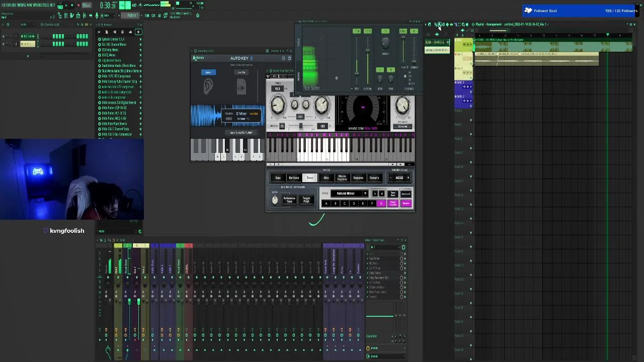Viewport: 644px width, 362px height.
Task: Select Alto range in Waves Tune
Action: point(326,178)
